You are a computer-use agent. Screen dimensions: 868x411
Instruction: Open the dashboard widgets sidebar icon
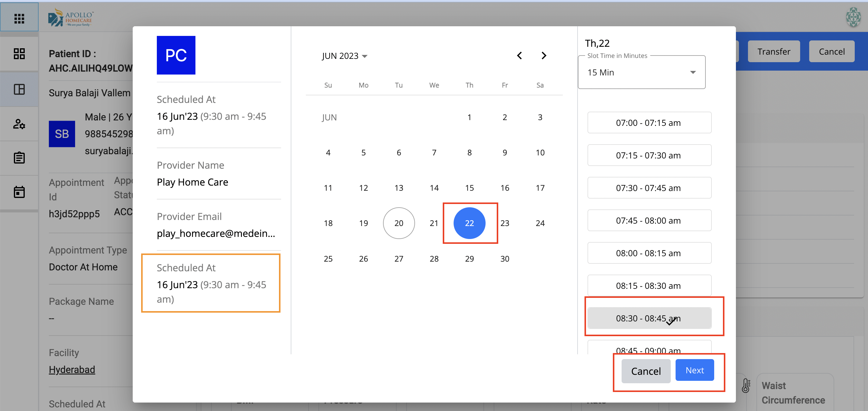point(19,54)
